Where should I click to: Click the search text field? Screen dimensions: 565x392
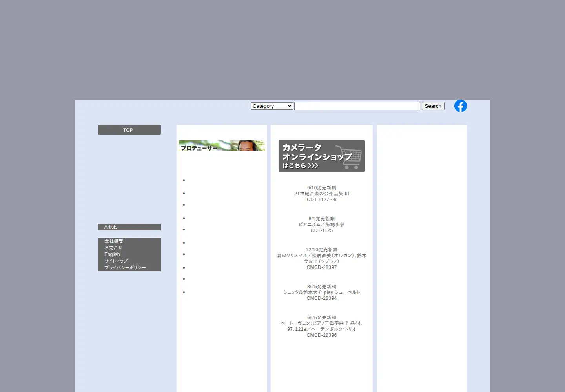coord(357,106)
